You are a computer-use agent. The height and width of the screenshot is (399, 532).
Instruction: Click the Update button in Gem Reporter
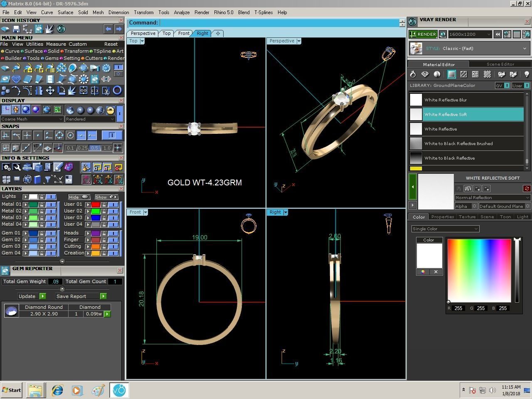[x=31, y=296]
